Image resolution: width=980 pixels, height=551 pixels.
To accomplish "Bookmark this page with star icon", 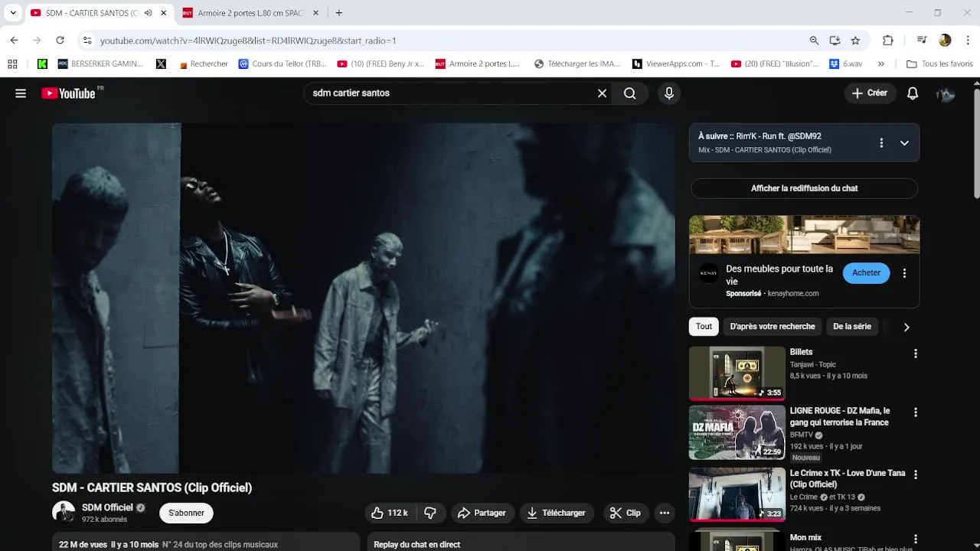I will tap(855, 41).
